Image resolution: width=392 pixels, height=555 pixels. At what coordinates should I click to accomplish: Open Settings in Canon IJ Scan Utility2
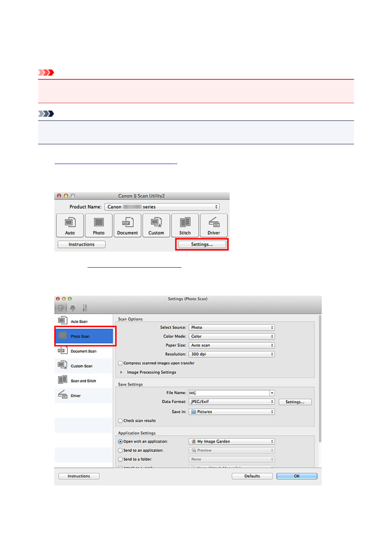[x=202, y=244]
